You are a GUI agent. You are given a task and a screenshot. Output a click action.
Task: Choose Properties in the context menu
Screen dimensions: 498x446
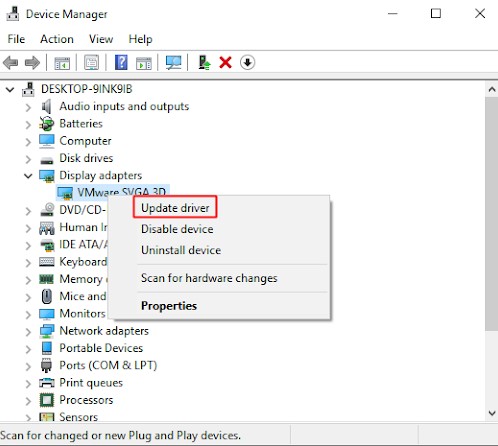(169, 306)
